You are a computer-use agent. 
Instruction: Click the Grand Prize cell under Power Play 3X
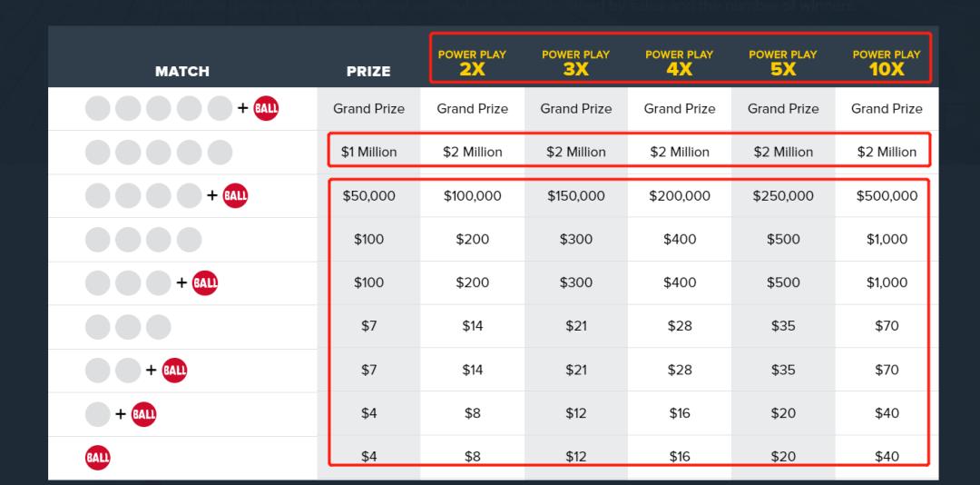pyautogui.click(x=575, y=109)
